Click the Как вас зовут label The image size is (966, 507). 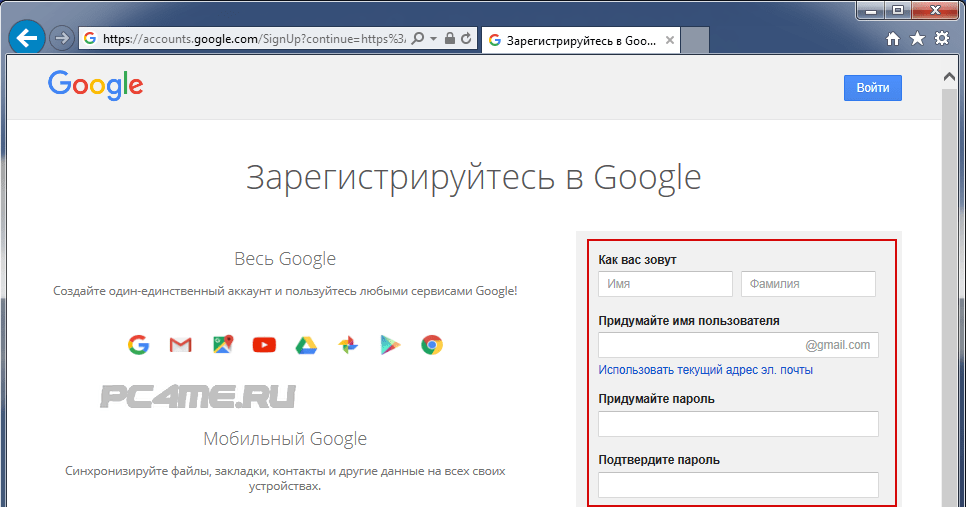pos(637,260)
